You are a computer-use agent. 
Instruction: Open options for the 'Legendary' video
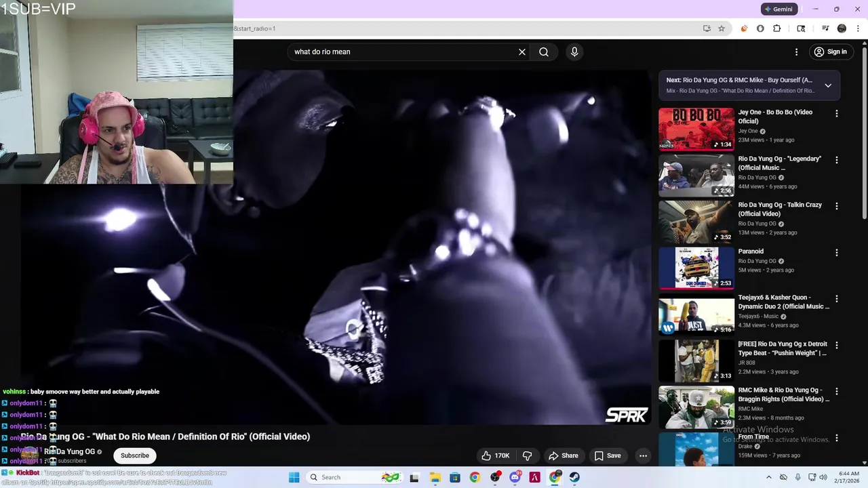tap(836, 160)
